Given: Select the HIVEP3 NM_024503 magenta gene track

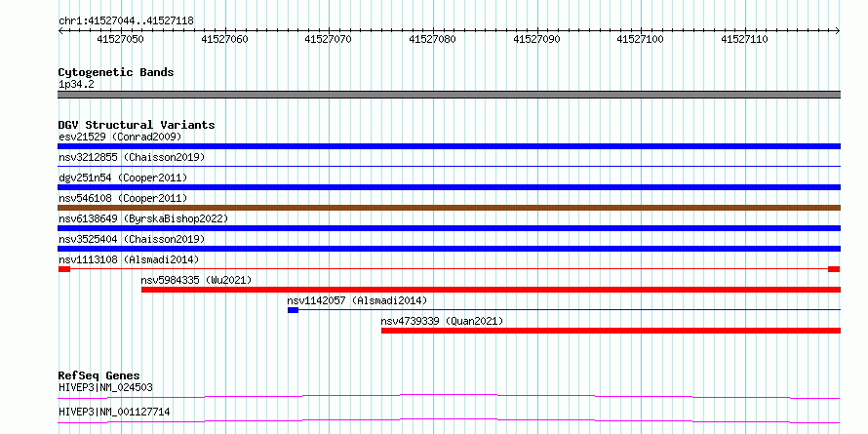Looking at the screenshot, I should click(449, 396).
